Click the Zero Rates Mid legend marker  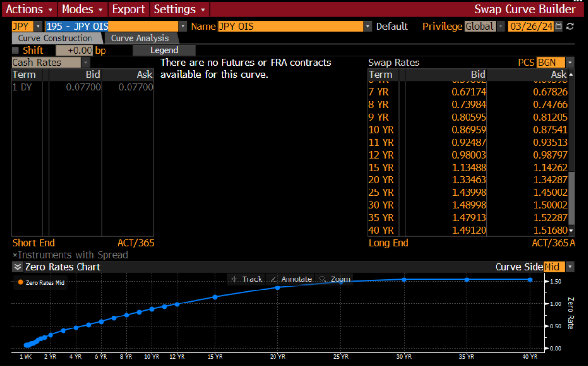20,283
